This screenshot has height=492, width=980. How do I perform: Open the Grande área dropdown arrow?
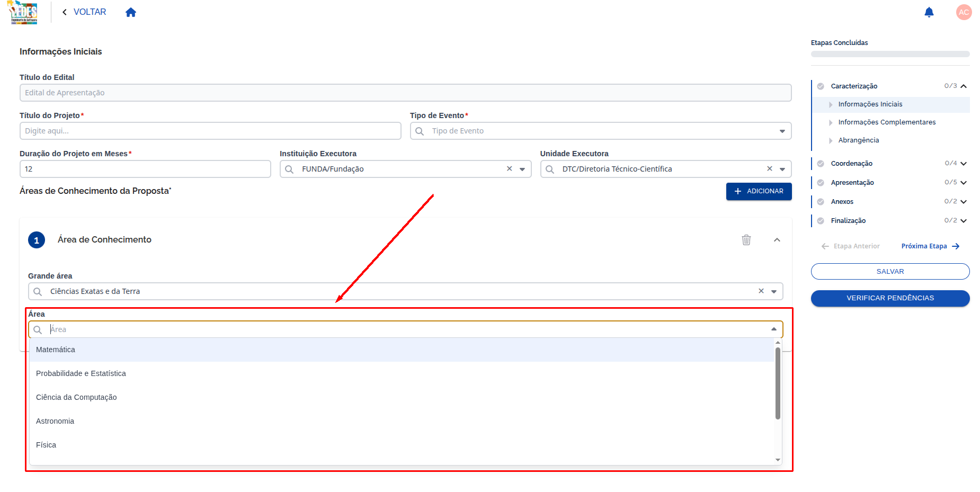(x=774, y=292)
